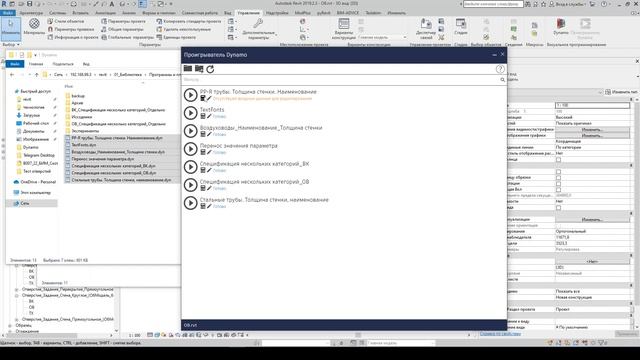Viewport: 640px width, 360px height.
Task: Open the Выбор panel dropdown
Action: coord(11,44)
